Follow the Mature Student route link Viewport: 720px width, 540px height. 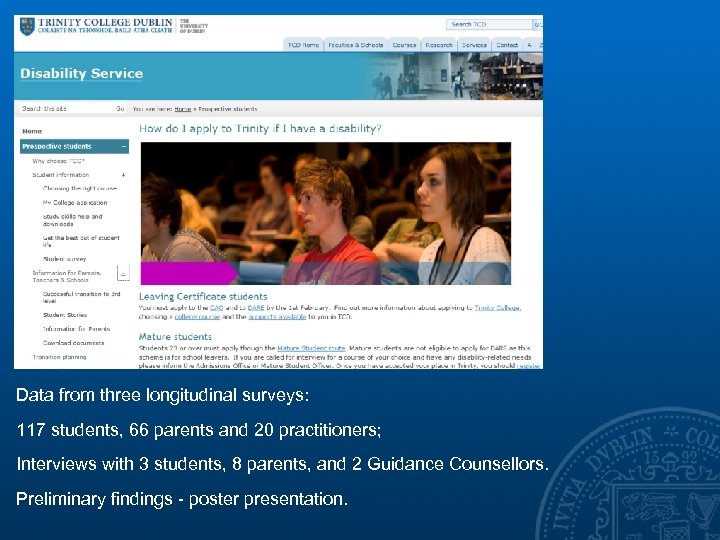[311, 348]
